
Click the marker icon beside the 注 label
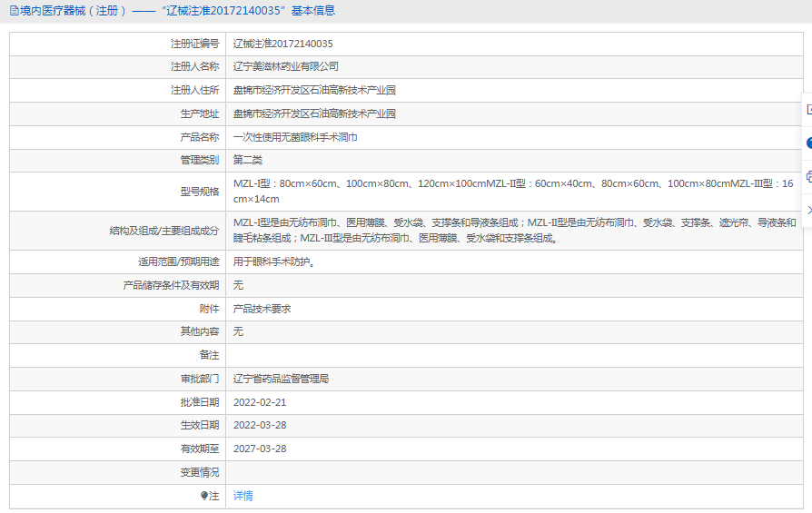pyautogui.click(x=204, y=496)
